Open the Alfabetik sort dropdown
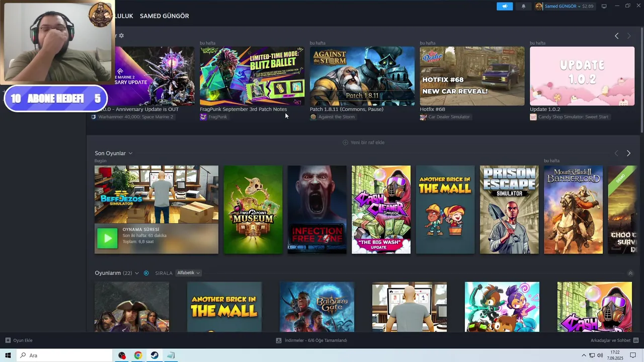The width and height of the screenshot is (644, 362). pyautogui.click(x=189, y=273)
